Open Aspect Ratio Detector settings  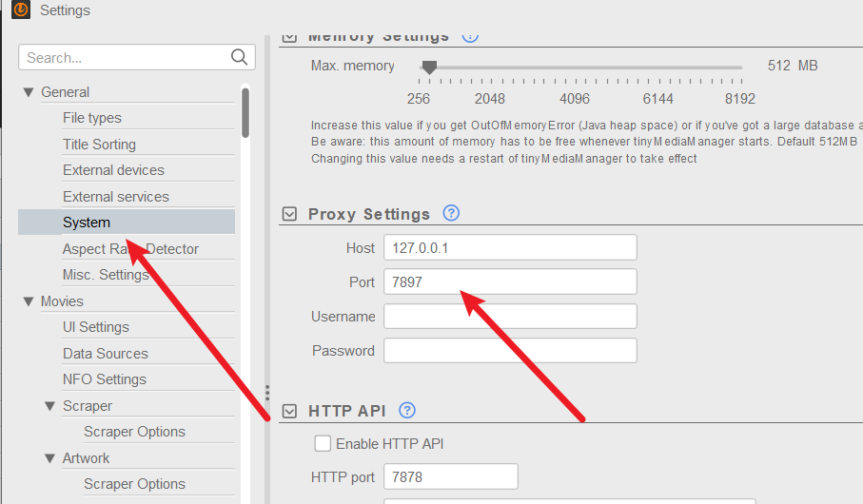tap(130, 249)
